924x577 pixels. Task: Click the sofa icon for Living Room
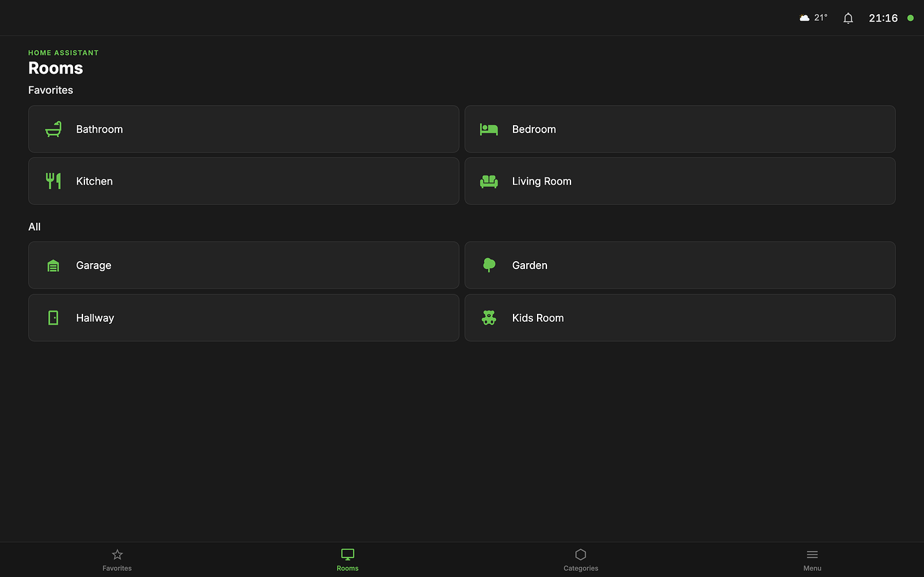(x=489, y=181)
